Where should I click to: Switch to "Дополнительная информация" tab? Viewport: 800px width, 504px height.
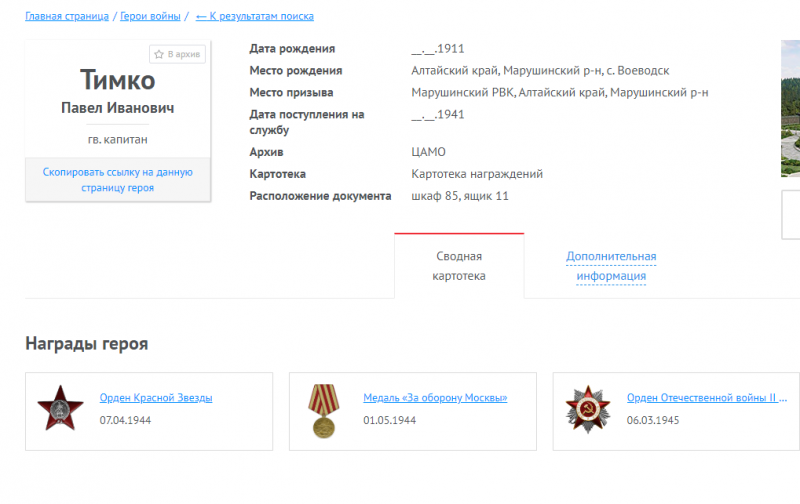[611, 266]
